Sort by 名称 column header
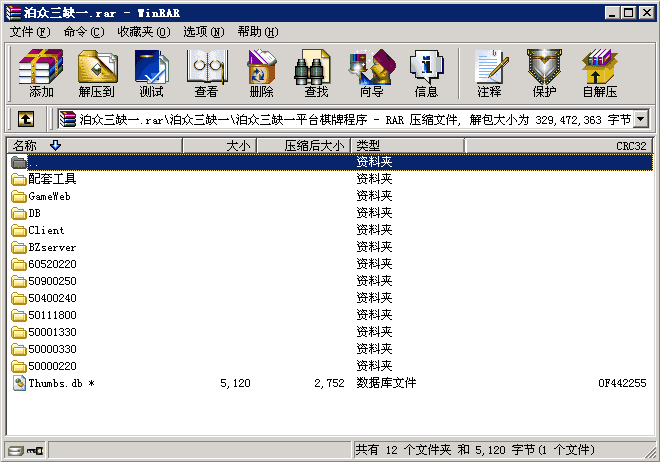 [x=95, y=146]
